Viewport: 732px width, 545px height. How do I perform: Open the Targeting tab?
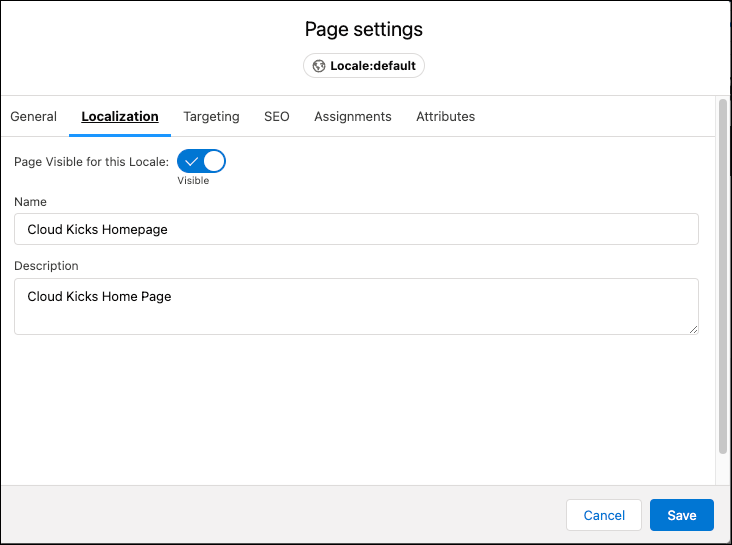tap(211, 116)
